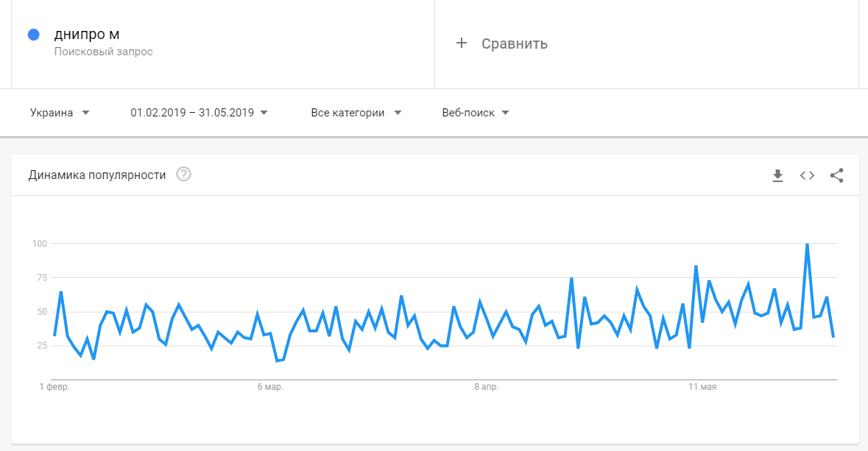Viewport: 868px width, 451px height.
Task: Open the Украина region dropdown
Action: [60, 113]
